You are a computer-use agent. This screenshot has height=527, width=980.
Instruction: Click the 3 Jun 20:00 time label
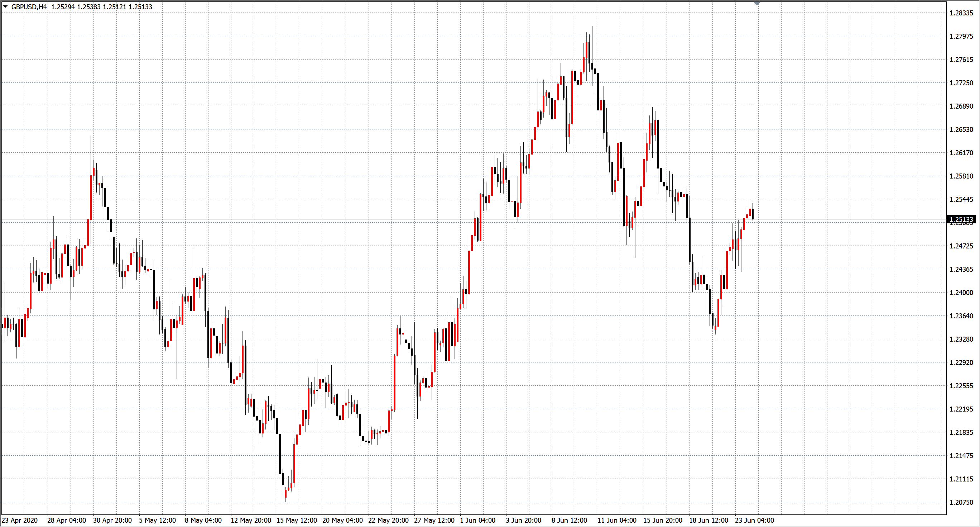point(523,520)
